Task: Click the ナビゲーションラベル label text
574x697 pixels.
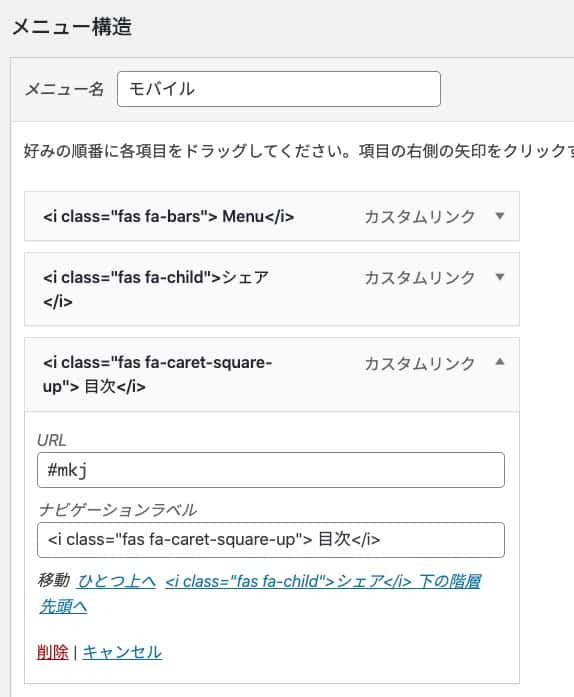Action: coord(117,509)
